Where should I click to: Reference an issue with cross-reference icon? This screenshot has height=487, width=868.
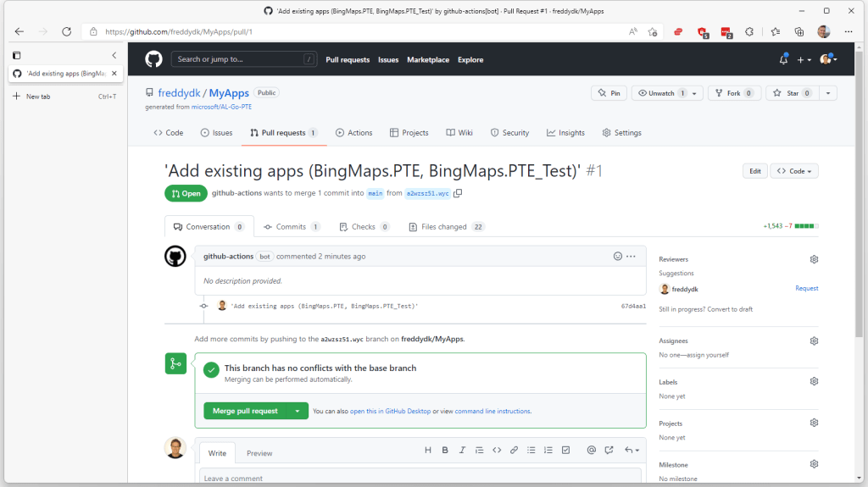[609, 450]
